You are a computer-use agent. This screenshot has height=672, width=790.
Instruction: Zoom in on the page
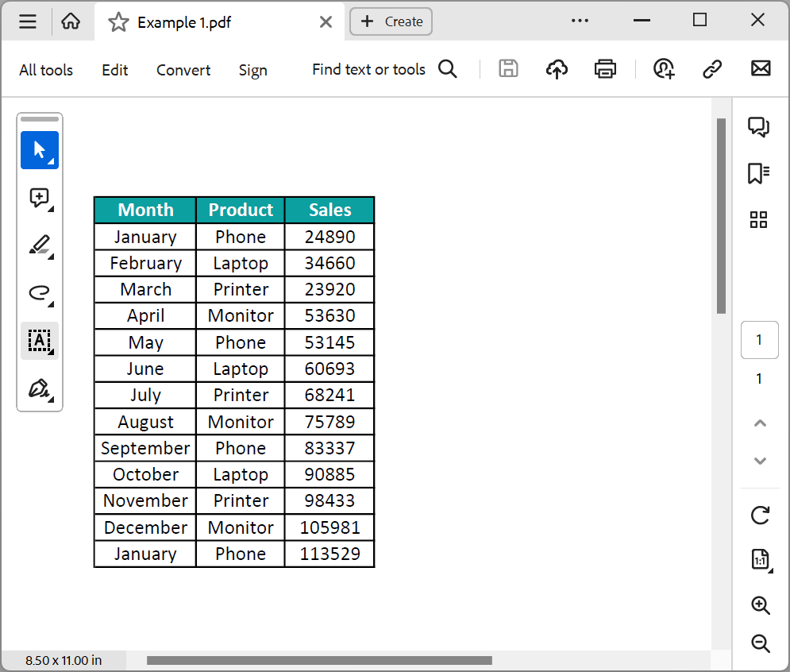tap(760, 605)
